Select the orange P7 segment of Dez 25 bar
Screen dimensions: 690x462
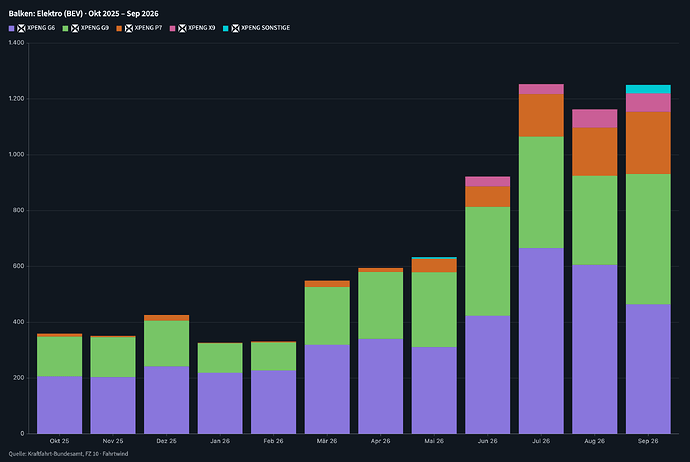click(x=166, y=318)
